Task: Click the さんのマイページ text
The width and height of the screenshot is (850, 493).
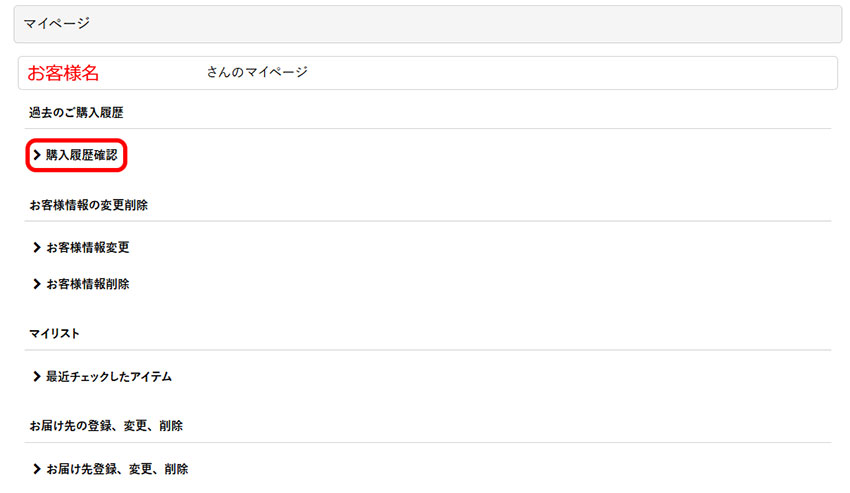Action: 257,72
